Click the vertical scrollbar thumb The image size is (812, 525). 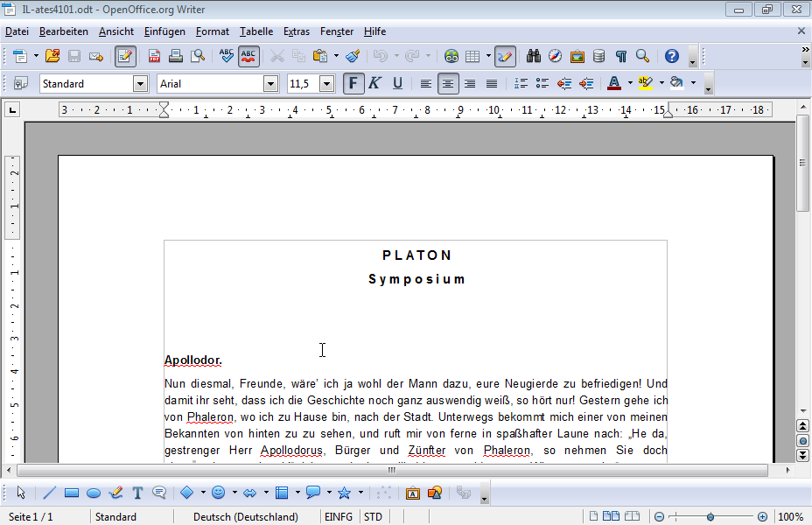tap(802, 163)
